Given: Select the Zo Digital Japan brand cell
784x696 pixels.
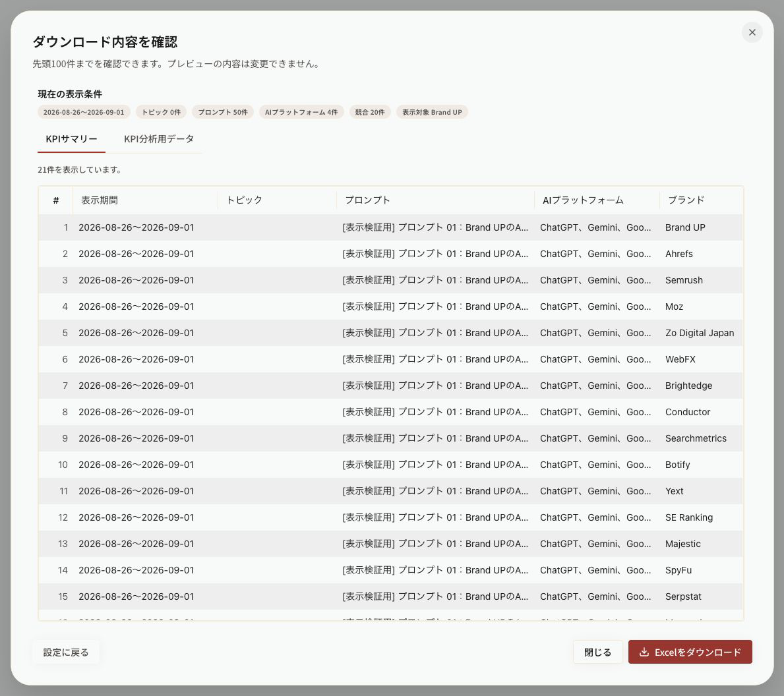Looking at the screenshot, I should 702,333.
